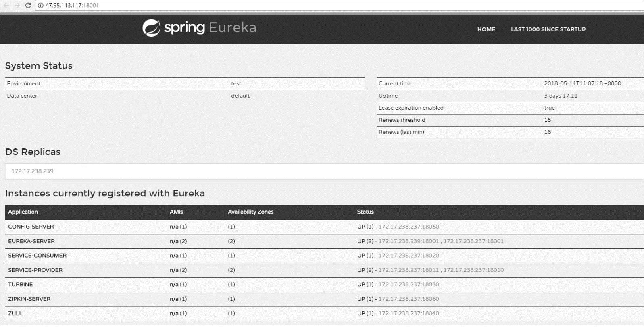644x327 pixels.
Task: Select the SERVICE-PROVIDER application name
Action: pyautogui.click(x=35, y=270)
